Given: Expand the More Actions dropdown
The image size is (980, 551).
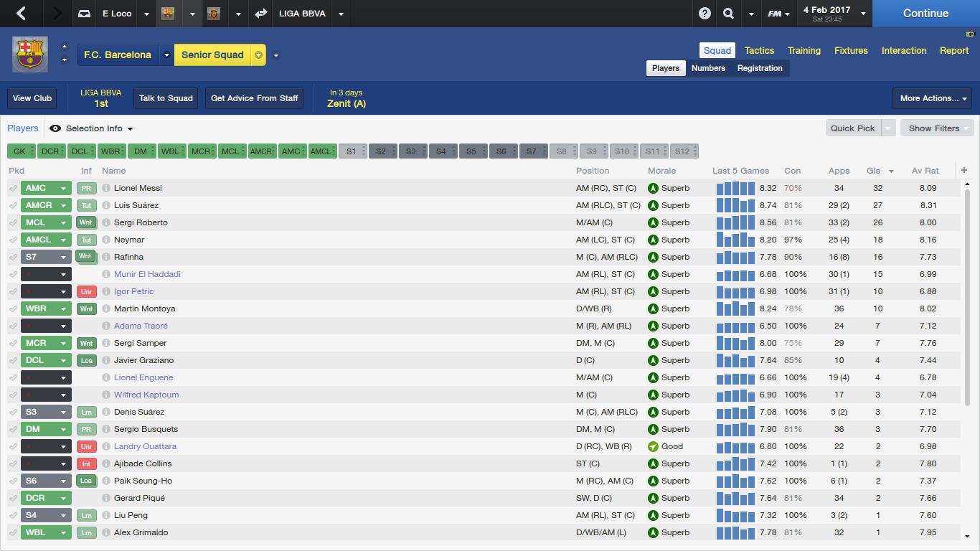Looking at the screenshot, I should [x=932, y=98].
